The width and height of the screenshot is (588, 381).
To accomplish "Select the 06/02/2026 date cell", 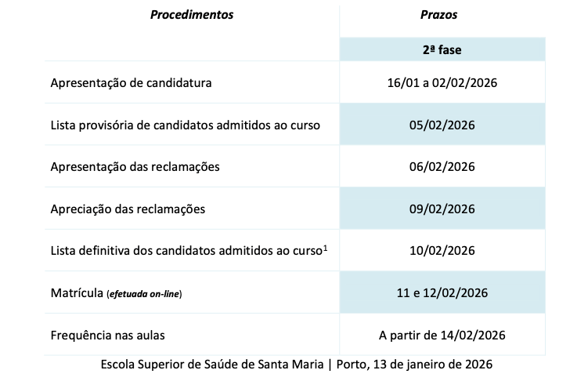I will click(x=442, y=167).
